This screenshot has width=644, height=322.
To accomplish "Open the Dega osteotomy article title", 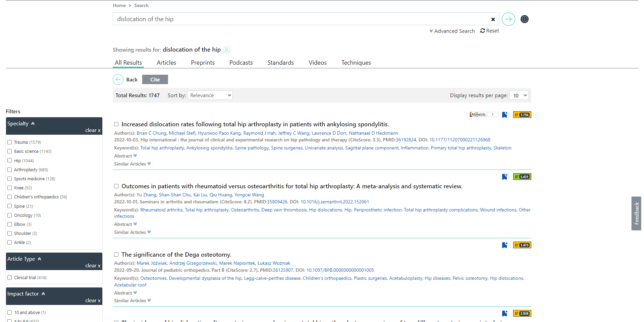I will 176,255.
